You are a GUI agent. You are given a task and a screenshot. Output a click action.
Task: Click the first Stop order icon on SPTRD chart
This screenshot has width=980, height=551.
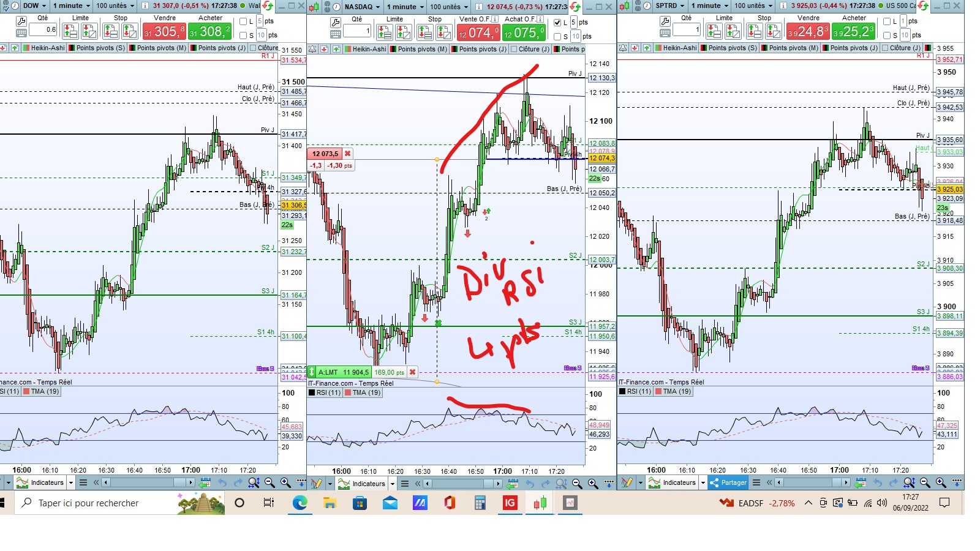coord(755,31)
